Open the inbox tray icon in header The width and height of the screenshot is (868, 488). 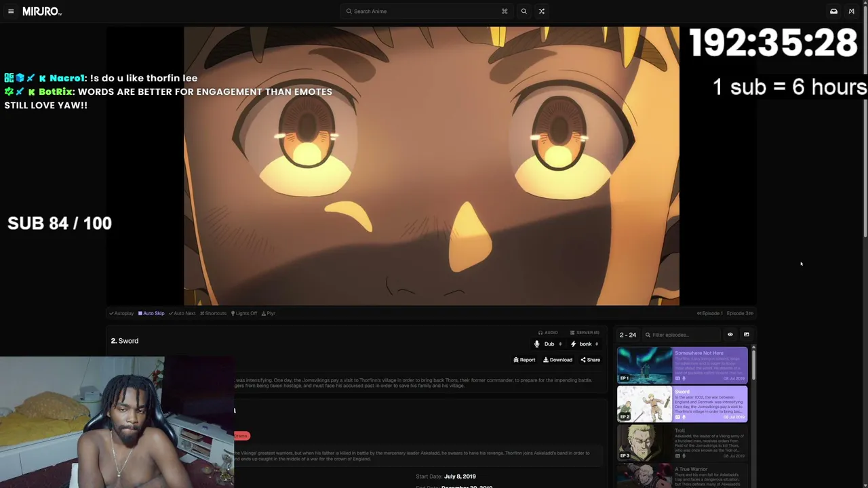point(833,12)
